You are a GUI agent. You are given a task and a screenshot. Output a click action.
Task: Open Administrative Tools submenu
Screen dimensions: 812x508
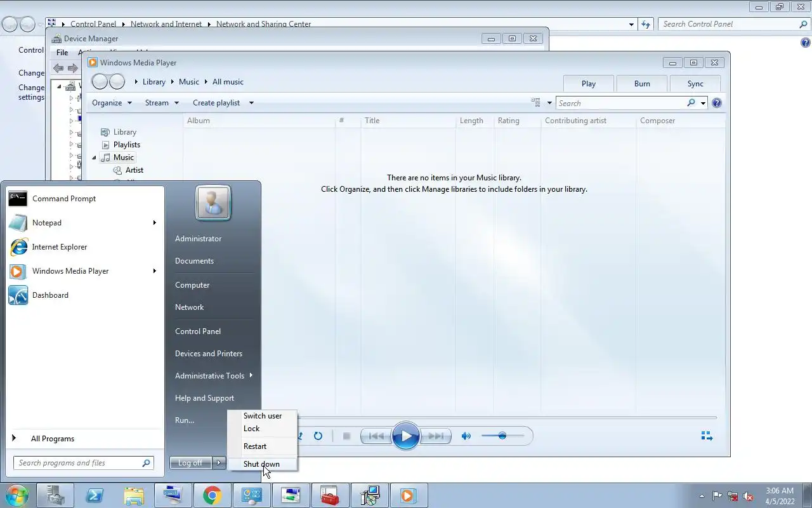coord(213,376)
